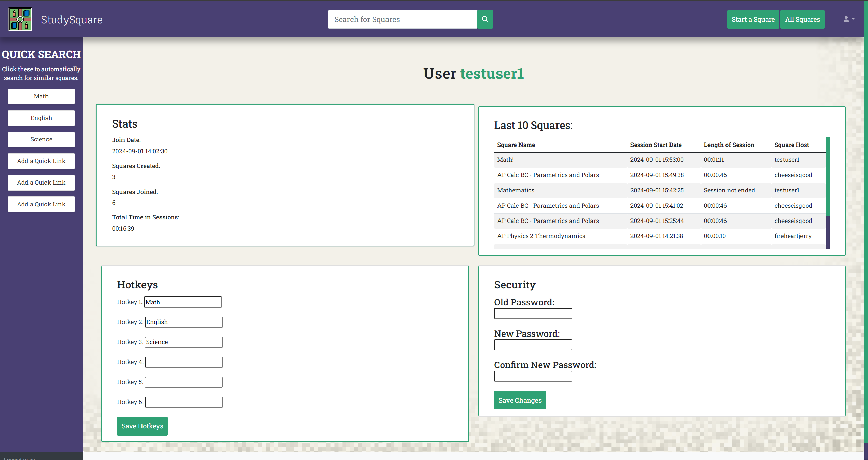Click the magnifying glass search button
This screenshot has width=868, height=460.
coord(485,19)
